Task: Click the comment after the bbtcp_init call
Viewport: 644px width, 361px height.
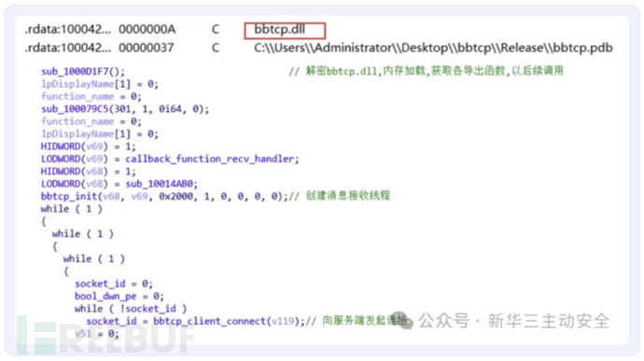Action: click(x=340, y=196)
